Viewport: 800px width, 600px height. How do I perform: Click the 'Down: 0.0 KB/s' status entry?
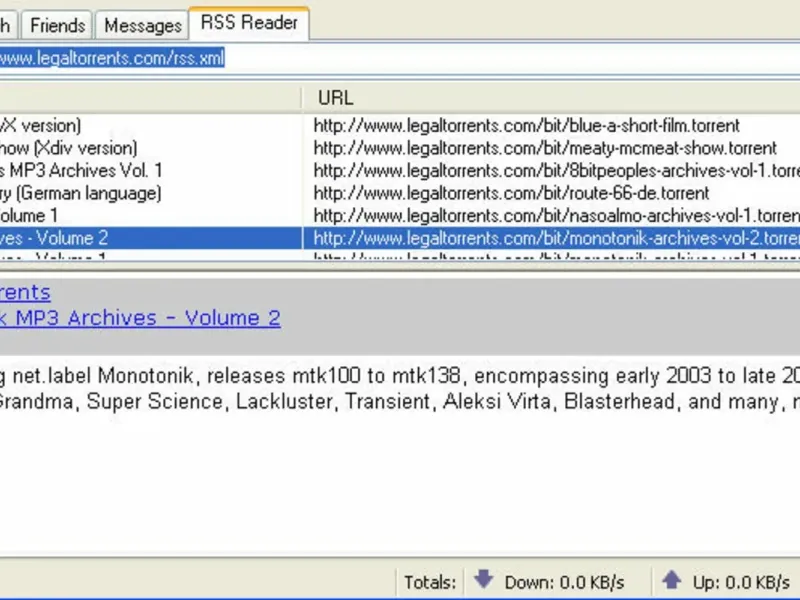coord(564,582)
